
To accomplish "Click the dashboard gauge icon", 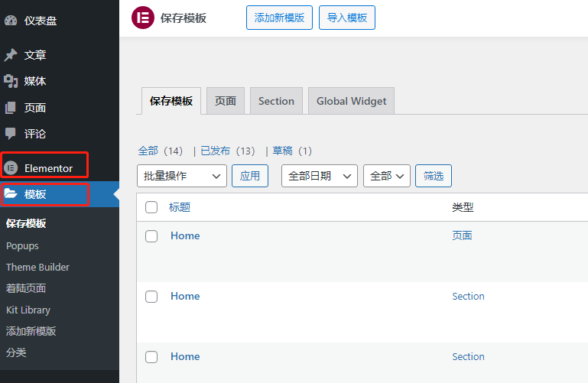I will (11, 21).
